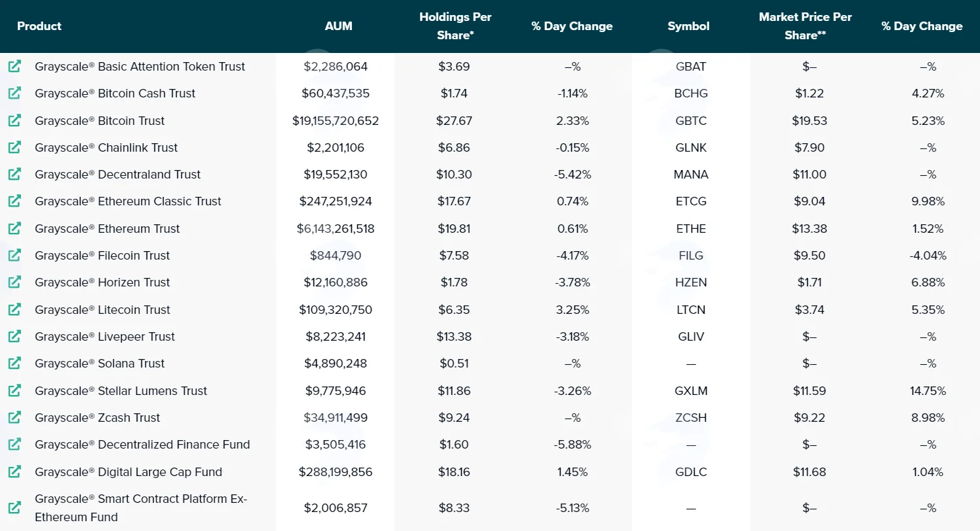Click the Symbol column header

click(688, 26)
